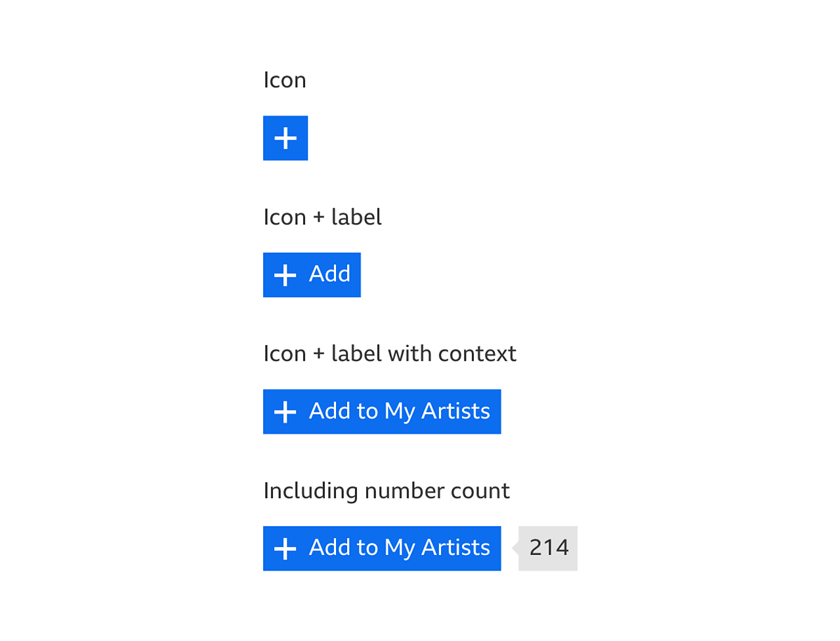The image size is (840, 641).
Task: Click the word 'Artists' in the button without count
Action: coord(455,411)
